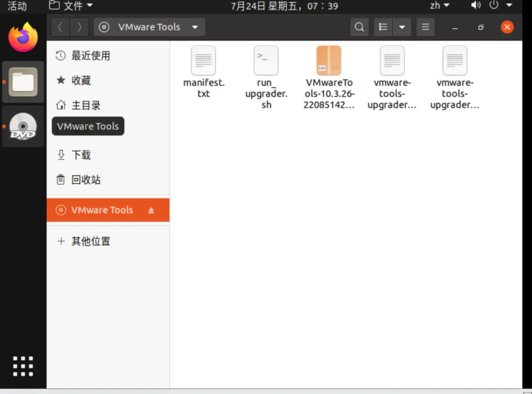Expand the VMware Tools path dropdown
This screenshot has height=394, width=532.
tap(195, 27)
